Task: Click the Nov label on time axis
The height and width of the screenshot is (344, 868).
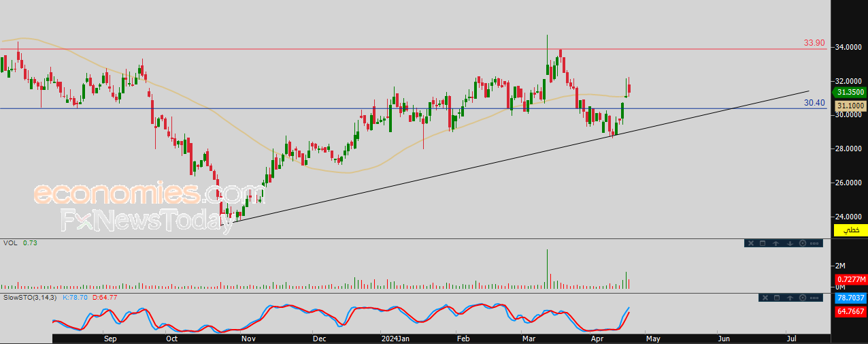Action: tap(248, 338)
